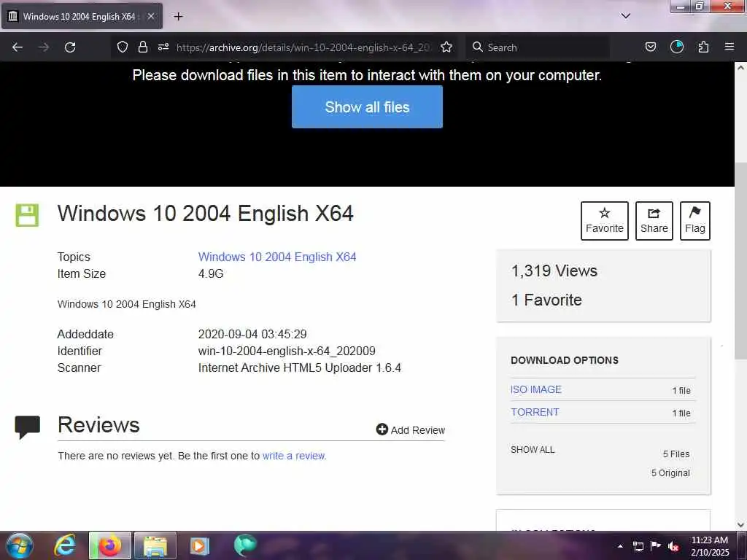The image size is (747, 560).
Task: Click the Reviews speech bubble icon
Action: pyautogui.click(x=27, y=427)
